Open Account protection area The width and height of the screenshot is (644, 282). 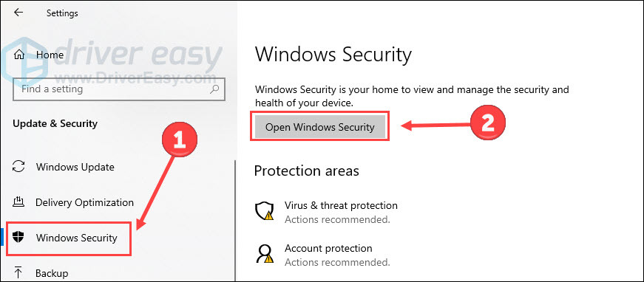point(328,248)
